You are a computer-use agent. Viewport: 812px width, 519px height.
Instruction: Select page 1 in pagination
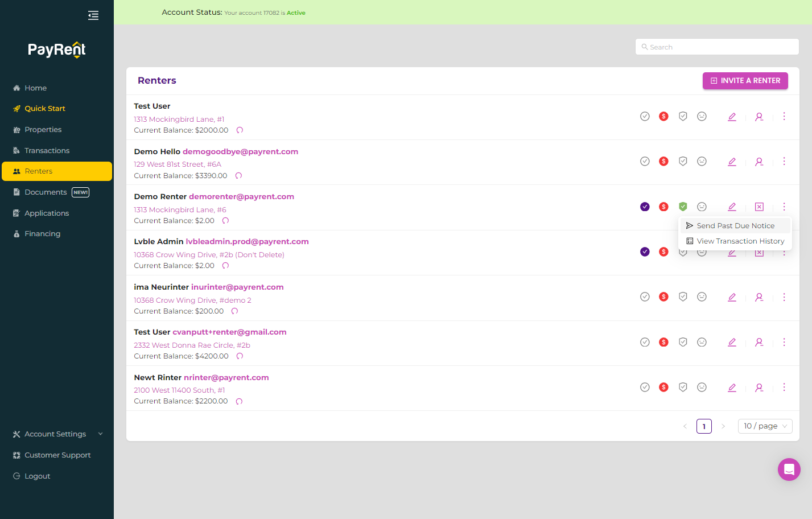click(704, 426)
